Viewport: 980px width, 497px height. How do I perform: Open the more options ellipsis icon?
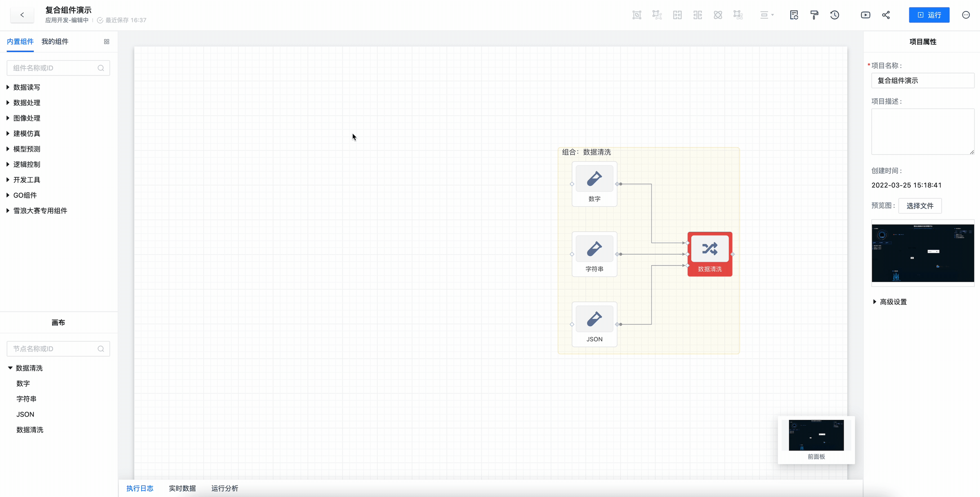click(x=966, y=15)
